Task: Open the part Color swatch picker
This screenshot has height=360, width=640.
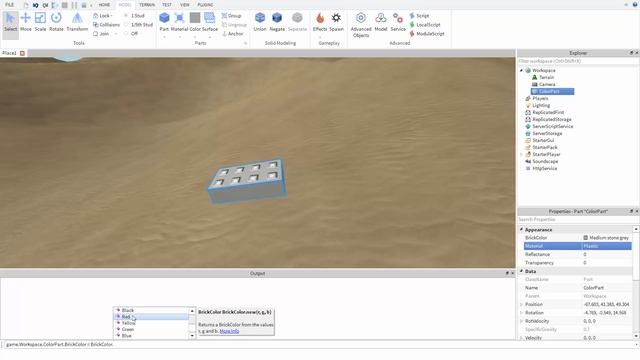Action: tap(195, 22)
